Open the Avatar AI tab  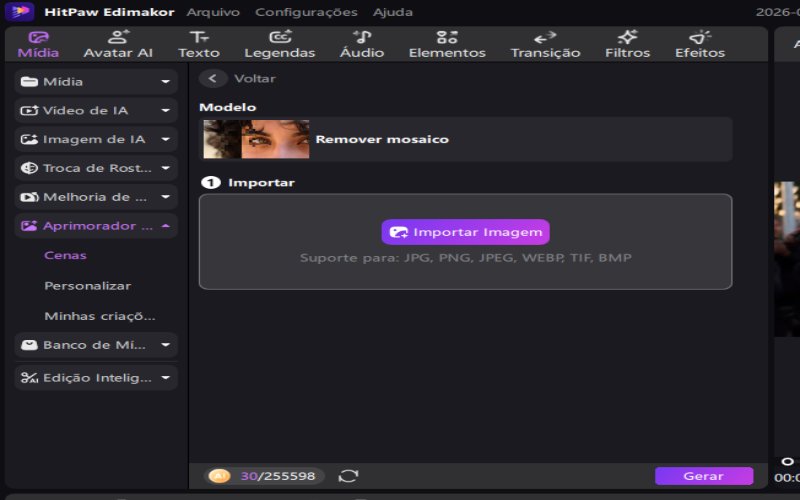pyautogui.click(x=118, y=44)
